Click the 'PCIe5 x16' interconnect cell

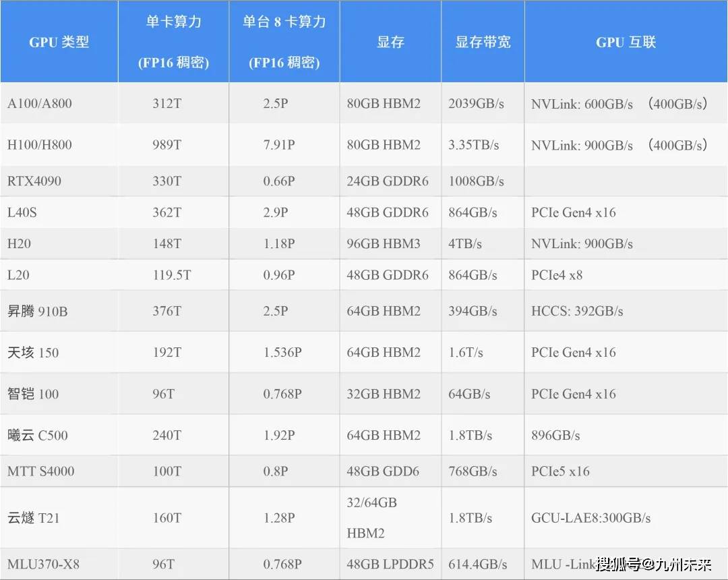[x=560, y=471]
